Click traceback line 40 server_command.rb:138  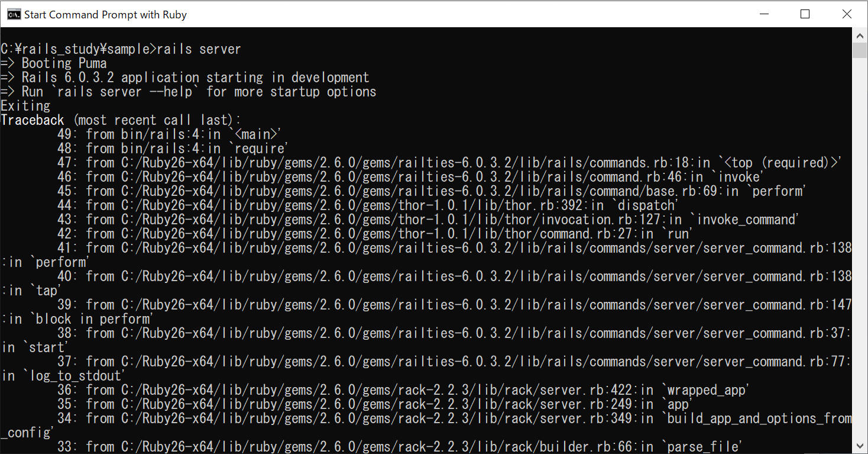455,276
